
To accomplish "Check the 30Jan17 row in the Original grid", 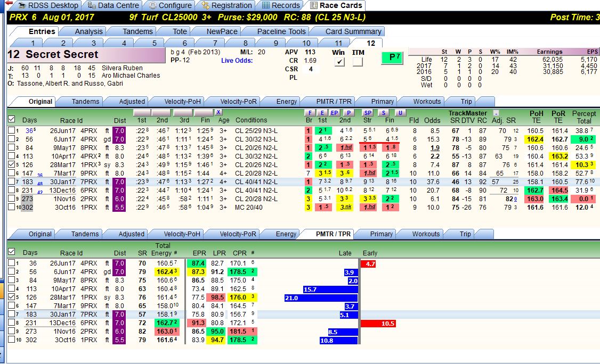I will click(x=12, y=181).
